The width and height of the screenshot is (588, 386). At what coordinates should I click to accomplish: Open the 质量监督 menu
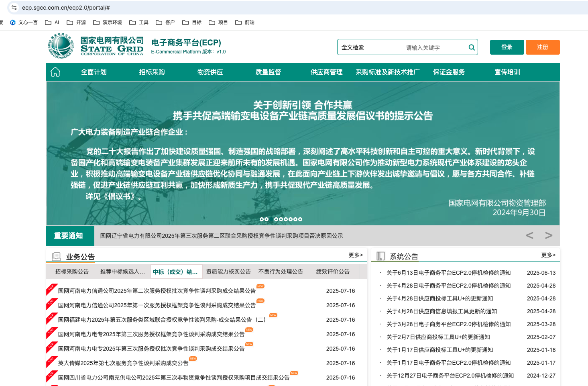coord(269,72)
